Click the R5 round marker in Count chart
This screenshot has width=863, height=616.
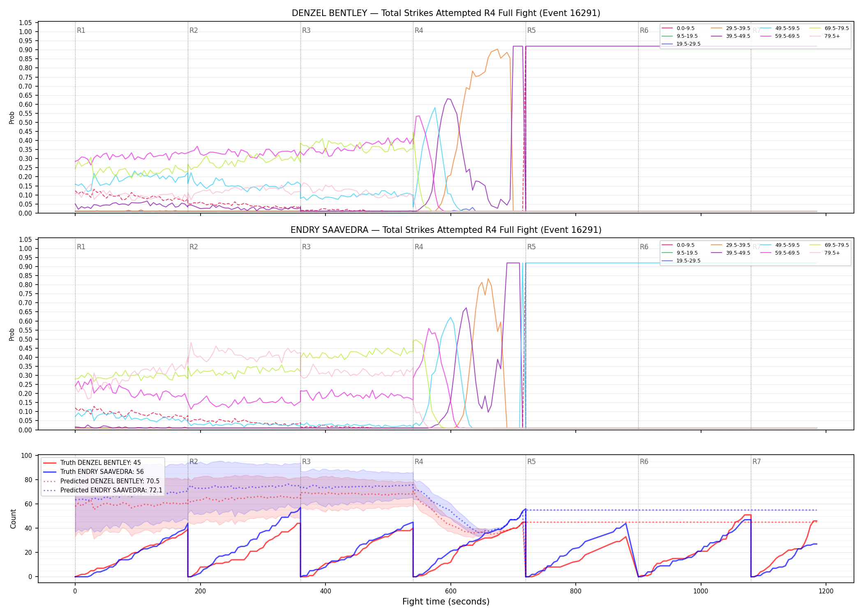[x=531, y=462]
